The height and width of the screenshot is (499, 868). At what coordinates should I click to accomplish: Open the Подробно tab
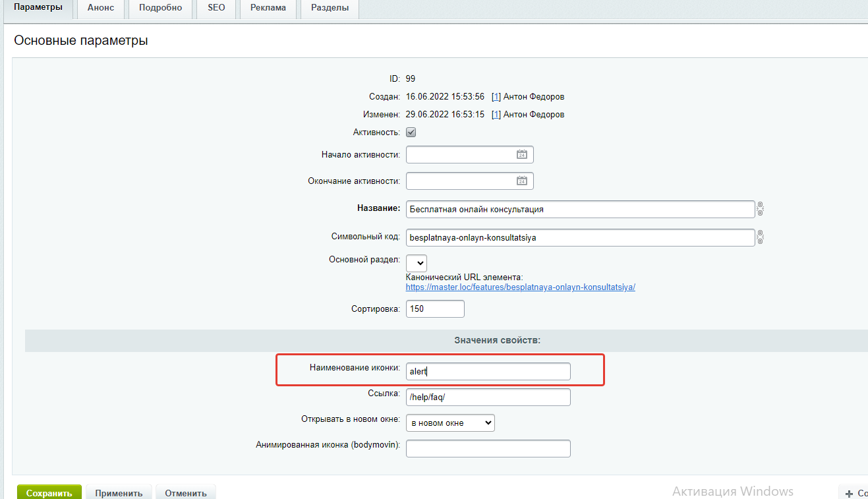(x=160, y=7)
